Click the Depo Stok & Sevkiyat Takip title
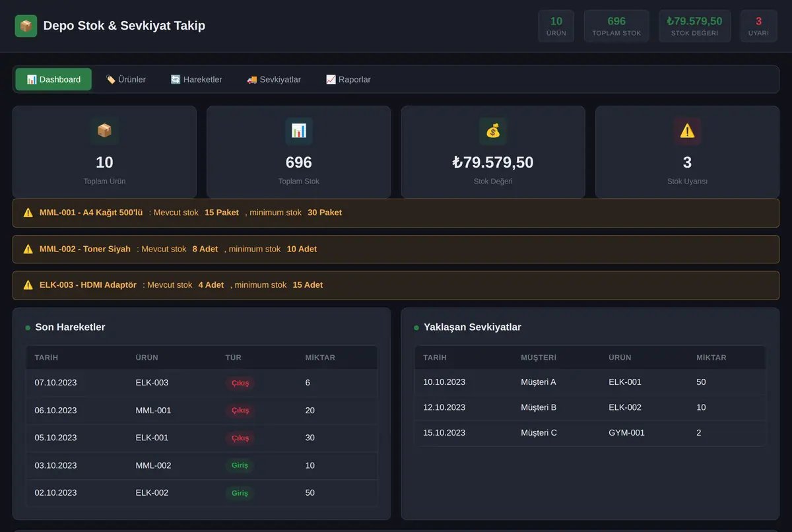The width and height of the screenshot is (792, 532). pyautogui.click(x=124, y=26)
